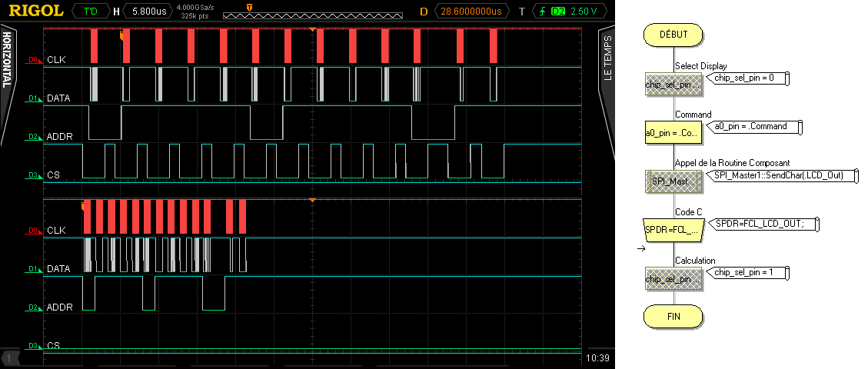Select the DÉBUT flowchart start node
Viewport: 868px width, 369px height.
coord(673,35)
